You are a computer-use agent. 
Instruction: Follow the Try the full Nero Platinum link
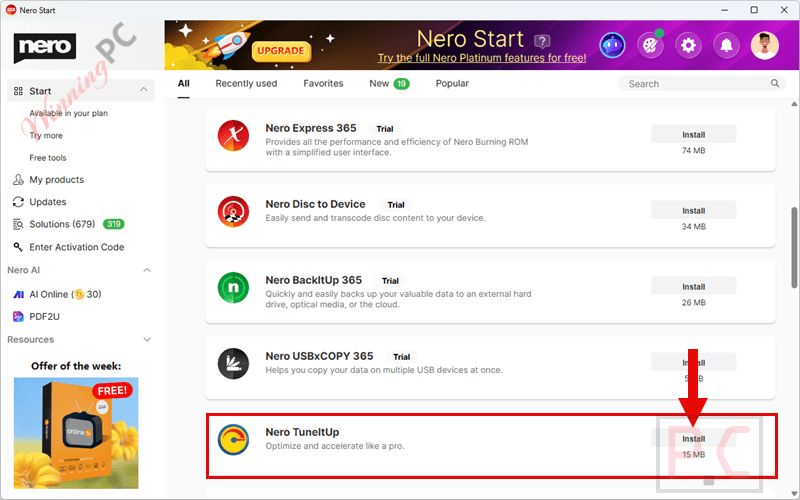click(x=482, y=58)
